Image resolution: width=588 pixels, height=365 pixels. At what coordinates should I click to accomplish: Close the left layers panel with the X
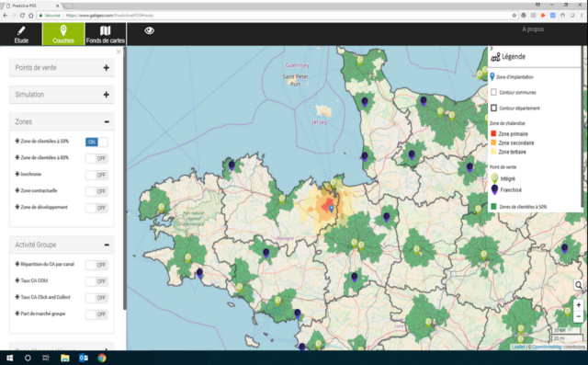(119, 51)
